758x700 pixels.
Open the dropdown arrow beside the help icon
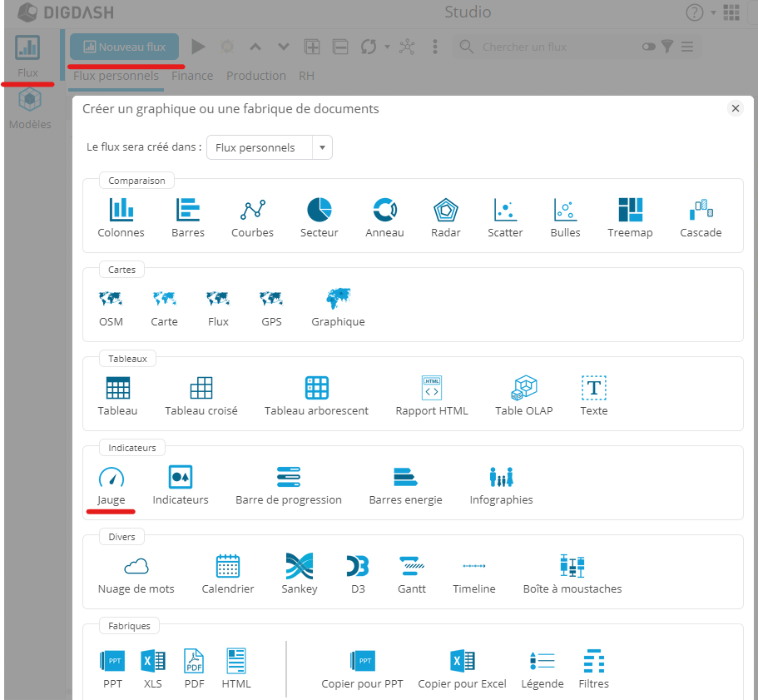pos(713,13)
